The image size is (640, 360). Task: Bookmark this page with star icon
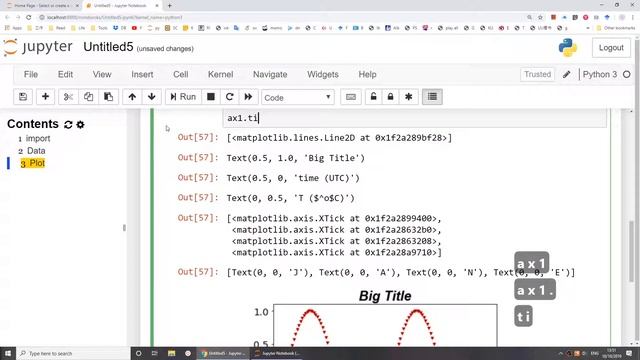[540, 18]
